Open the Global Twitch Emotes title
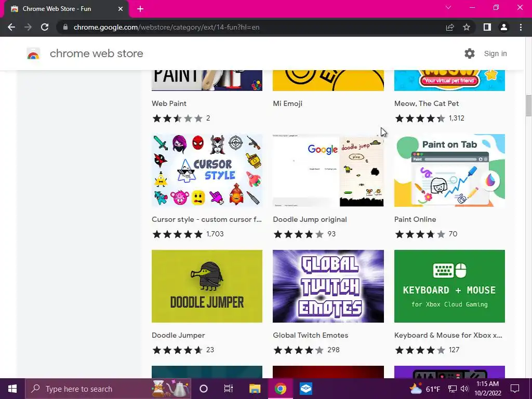The width and height of the screenshot is (532, 399). (311, 335)
